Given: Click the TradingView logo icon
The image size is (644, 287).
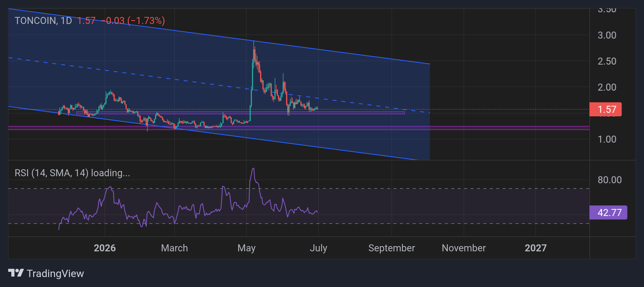Looking at the screenshot, I should point(16,273).
